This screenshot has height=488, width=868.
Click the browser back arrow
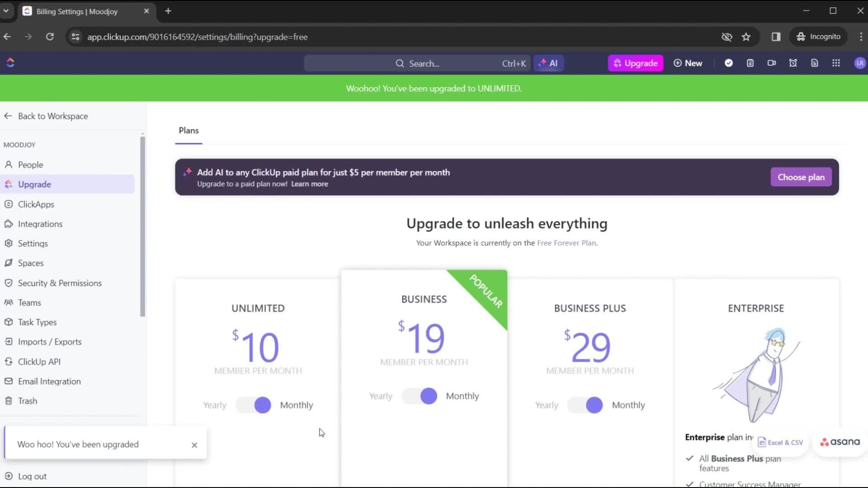click(7, 37)
